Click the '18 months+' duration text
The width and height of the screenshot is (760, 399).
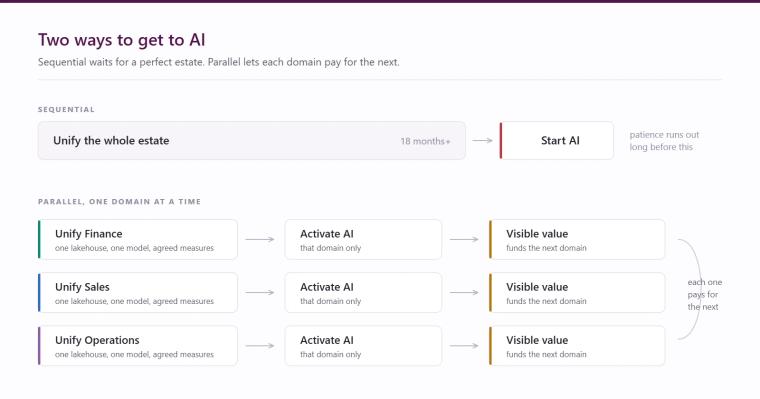click(x=425, y=141)
